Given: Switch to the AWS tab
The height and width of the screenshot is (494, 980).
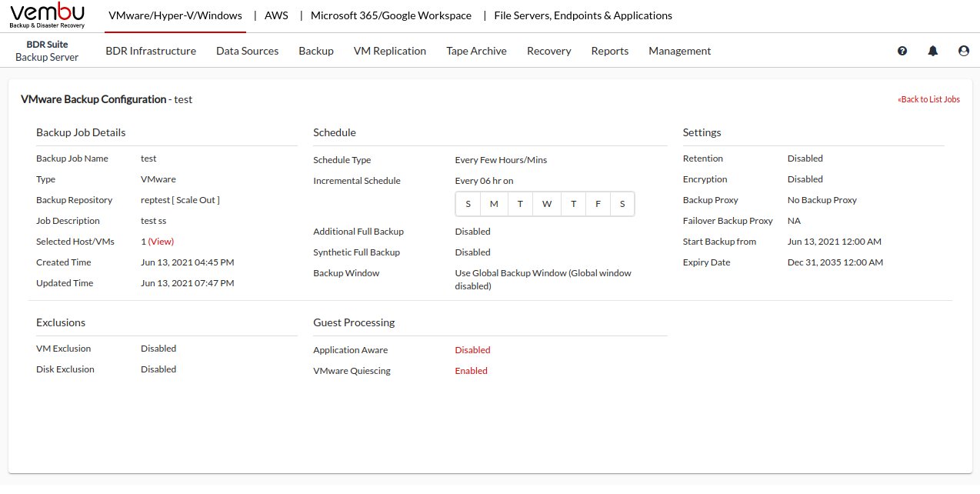Looking at the screenshot, I should pos(276,15).
